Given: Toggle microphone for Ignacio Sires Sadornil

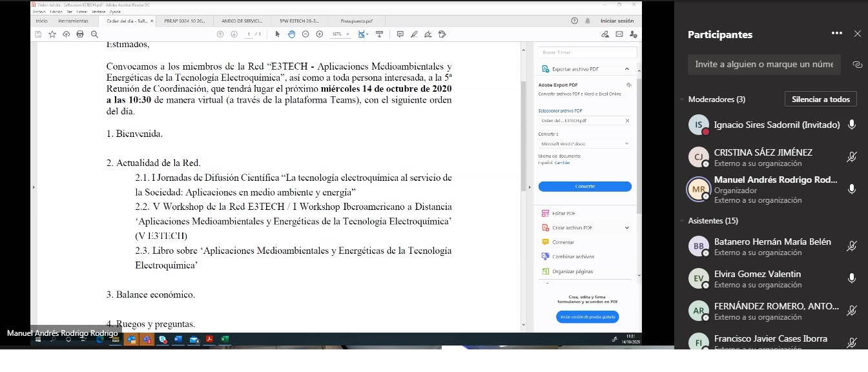Looking at the screenshot, I should [852, 125].
